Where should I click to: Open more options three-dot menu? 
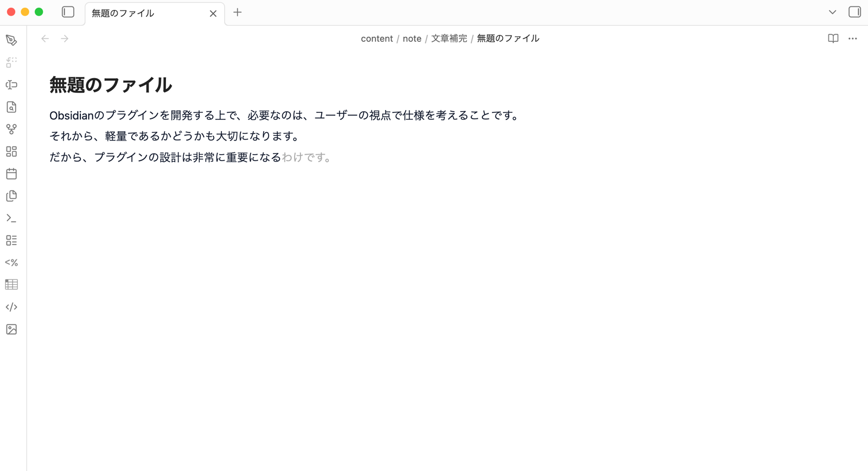click(x=853, y=39)
